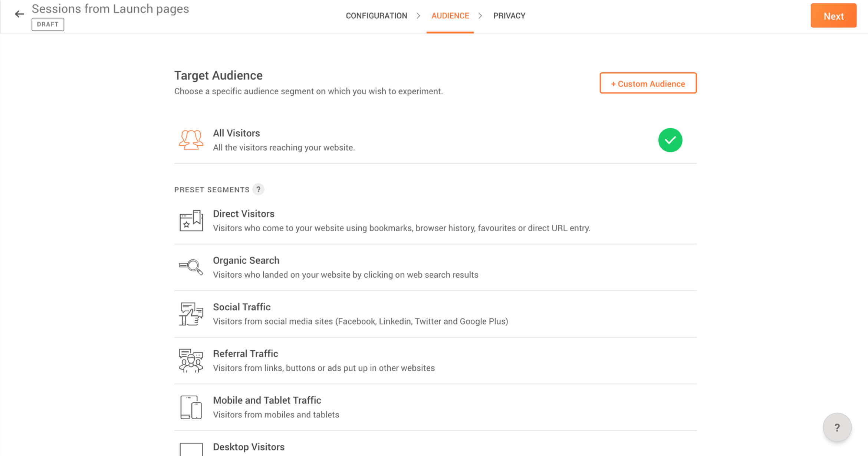
Task: Switch to the Privacy step
Action: point(509,16)
